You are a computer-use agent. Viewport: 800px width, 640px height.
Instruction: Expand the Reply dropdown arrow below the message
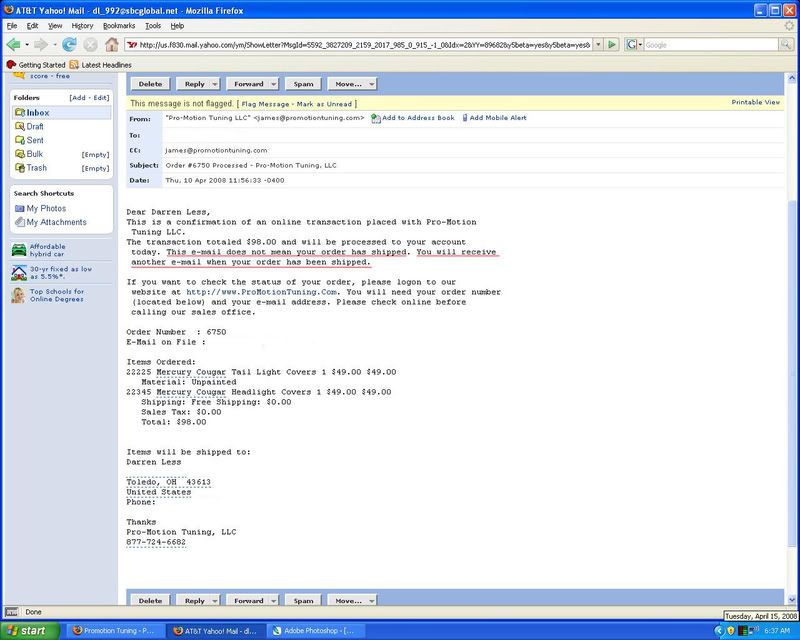pos(215,601)
